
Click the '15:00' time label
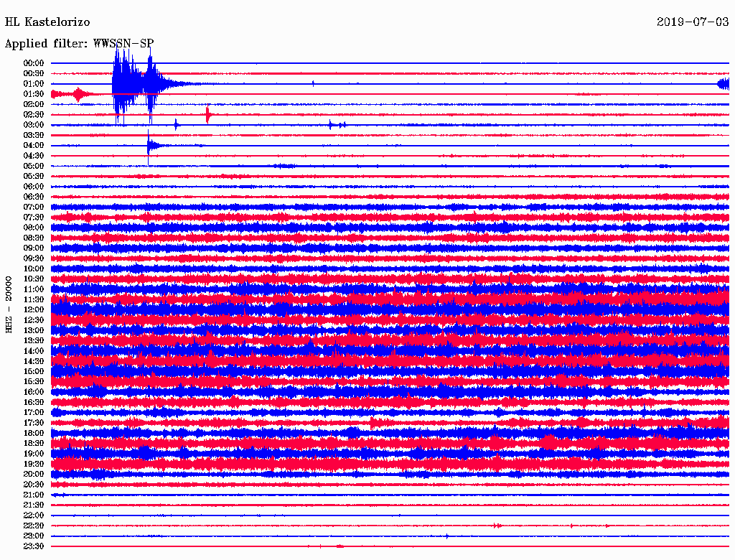[34, 371]
